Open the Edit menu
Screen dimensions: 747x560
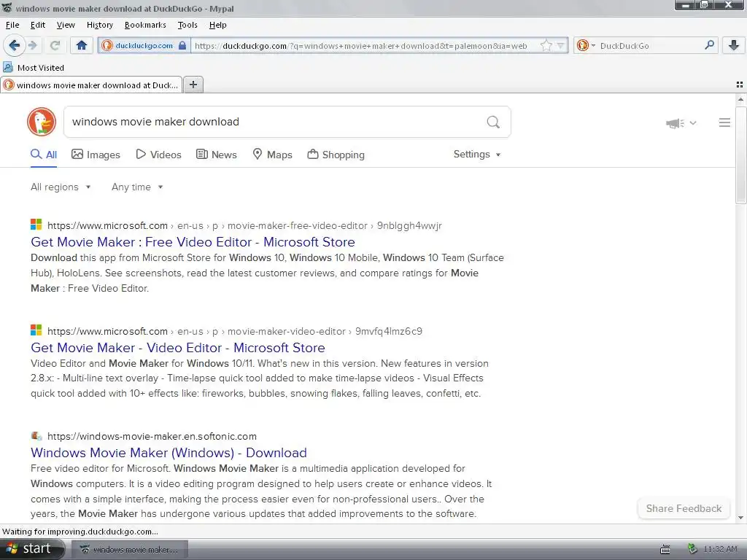[38, 25]
